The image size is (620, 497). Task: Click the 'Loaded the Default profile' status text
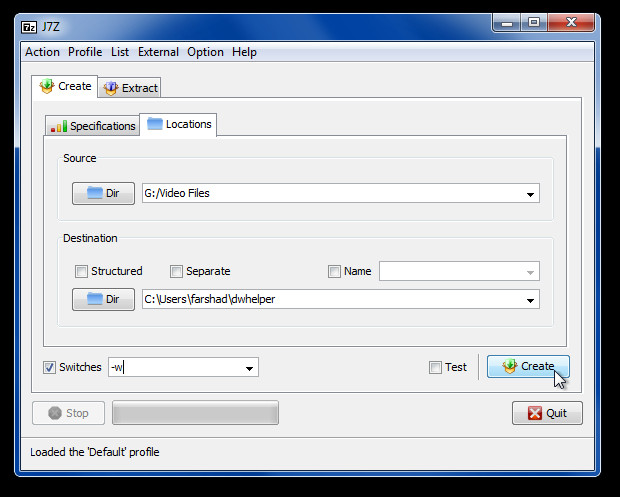click(x=95, y=452)
